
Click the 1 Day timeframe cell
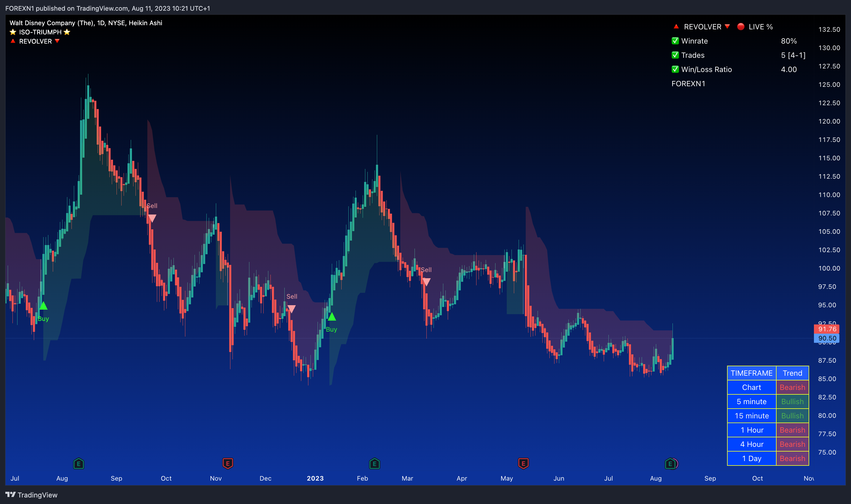[752, 458]
